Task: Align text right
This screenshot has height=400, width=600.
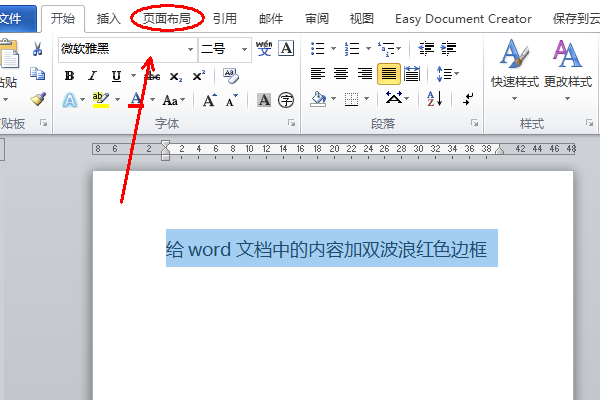Action: click(x=365, y=73)
